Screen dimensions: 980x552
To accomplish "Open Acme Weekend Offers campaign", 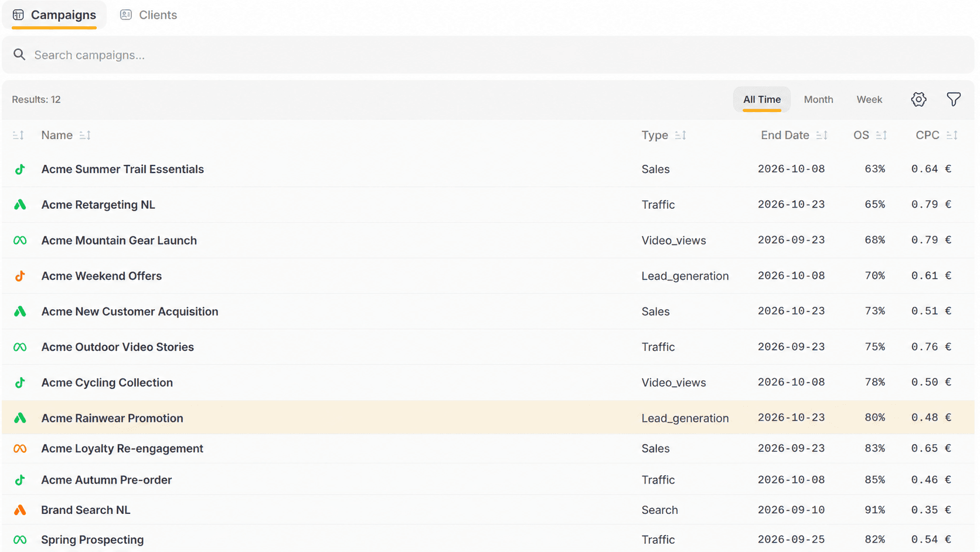I will pyautogui.click(x=101, y=276).
